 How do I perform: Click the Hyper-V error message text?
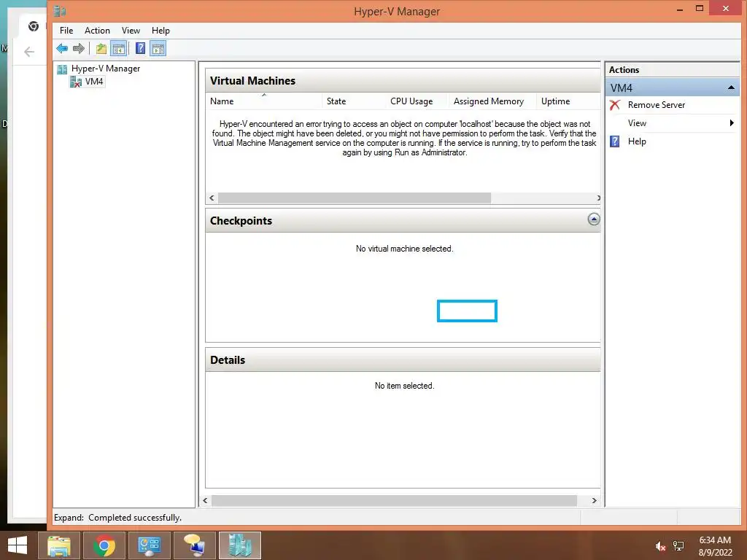click(x=404, y=138)
